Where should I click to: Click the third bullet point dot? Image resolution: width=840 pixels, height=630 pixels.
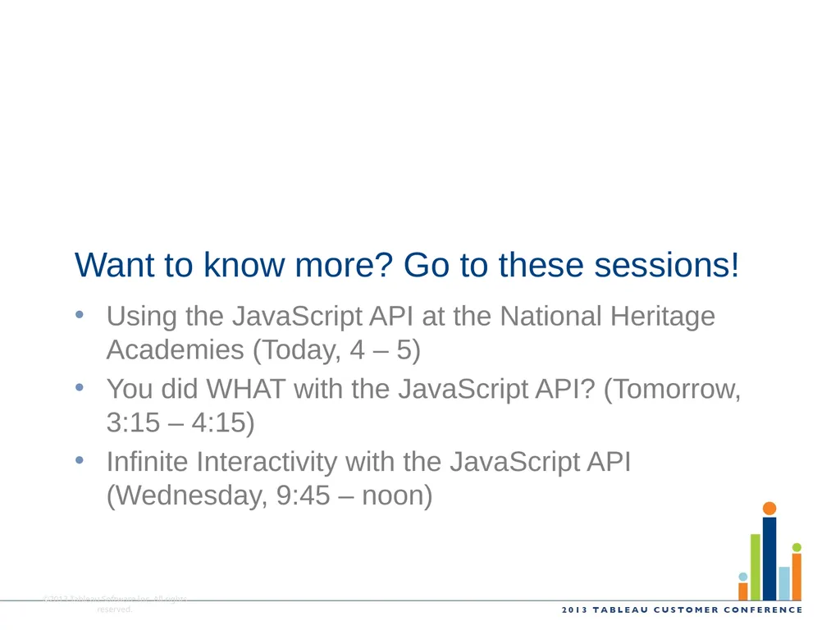[x=80, y=459]
